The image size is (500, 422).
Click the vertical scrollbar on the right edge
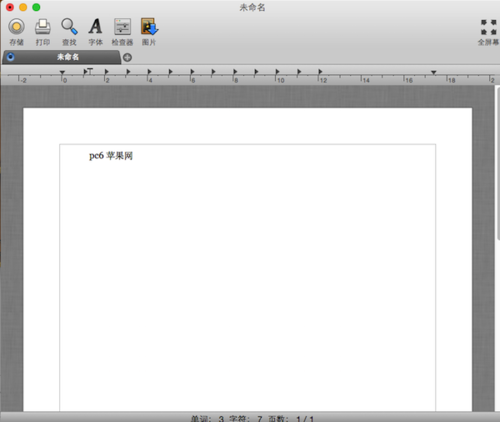click(x=498, y=163)
